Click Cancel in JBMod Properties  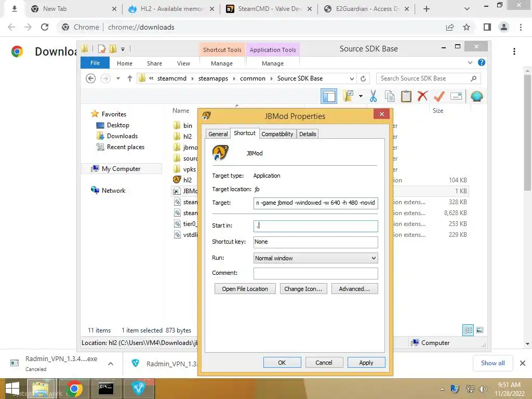pyautogui.click(x=324, y=363)
